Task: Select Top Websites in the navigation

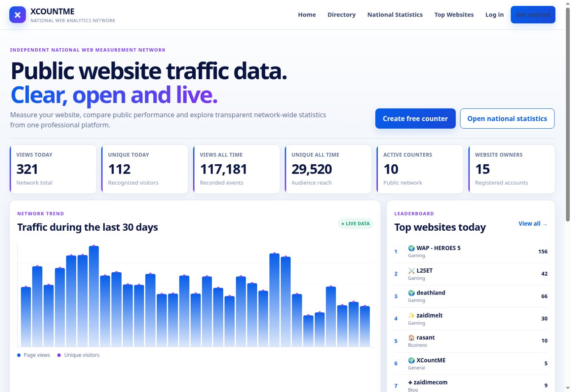Action: pos(454,15)
